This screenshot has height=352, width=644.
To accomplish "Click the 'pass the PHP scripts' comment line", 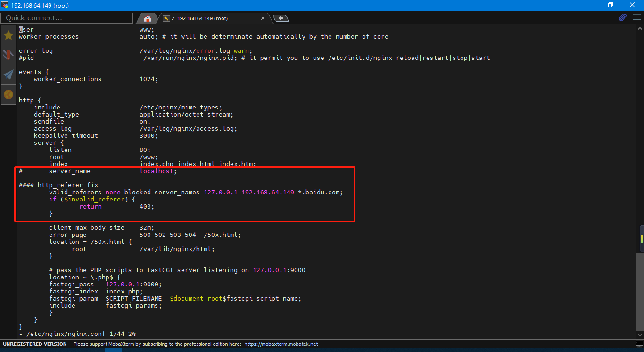I will 177,270.
